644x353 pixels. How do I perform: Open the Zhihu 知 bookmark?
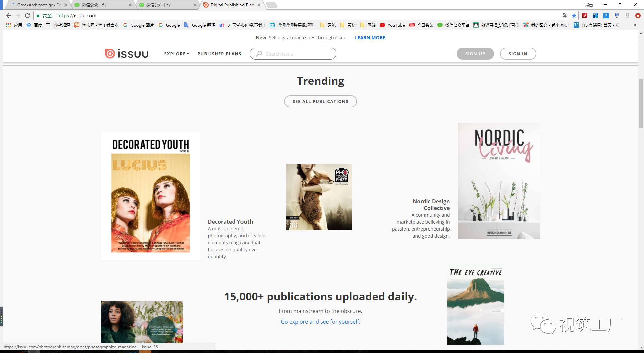click(596, 25)
